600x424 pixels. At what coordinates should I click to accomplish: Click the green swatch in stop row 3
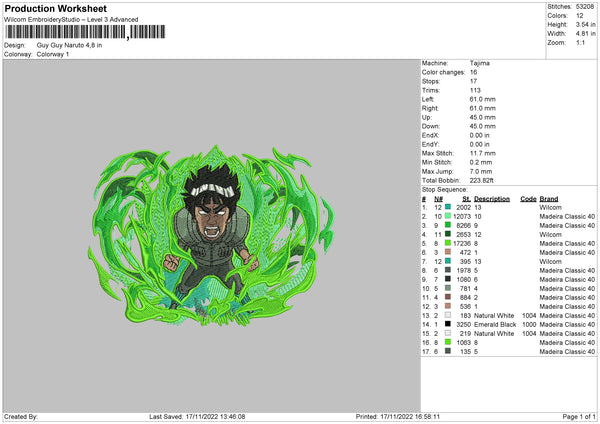[448, 225]
